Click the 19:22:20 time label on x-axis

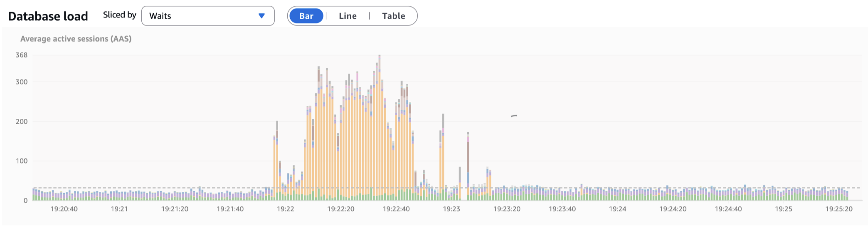pyautogui.click(x=340, y=209)
